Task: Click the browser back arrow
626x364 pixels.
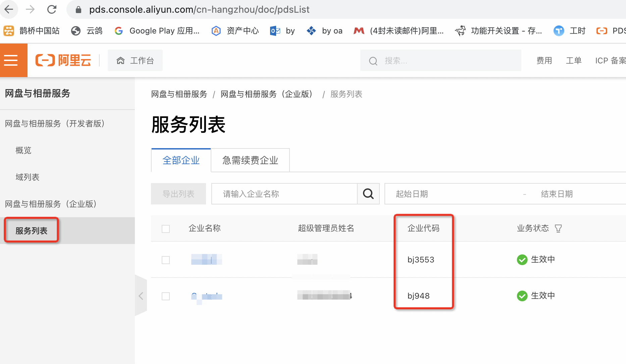Action: point(9,9)
